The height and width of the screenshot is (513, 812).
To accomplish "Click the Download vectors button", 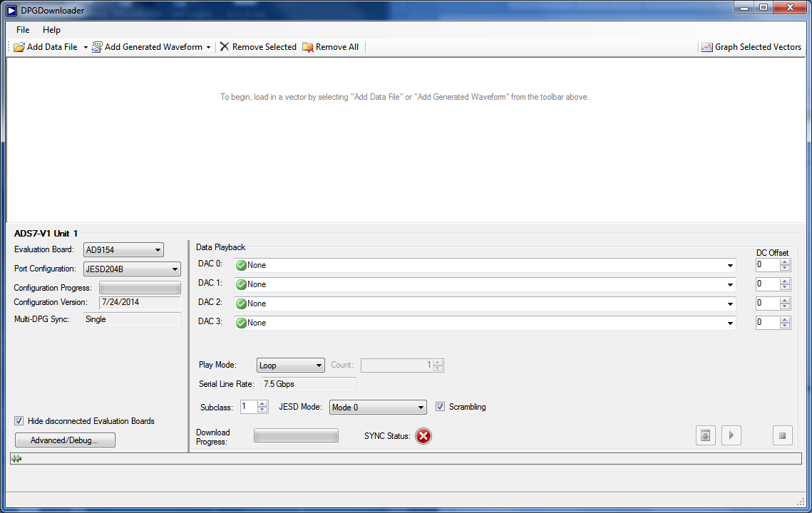I will pyautogui.click(x=705, y=435).
